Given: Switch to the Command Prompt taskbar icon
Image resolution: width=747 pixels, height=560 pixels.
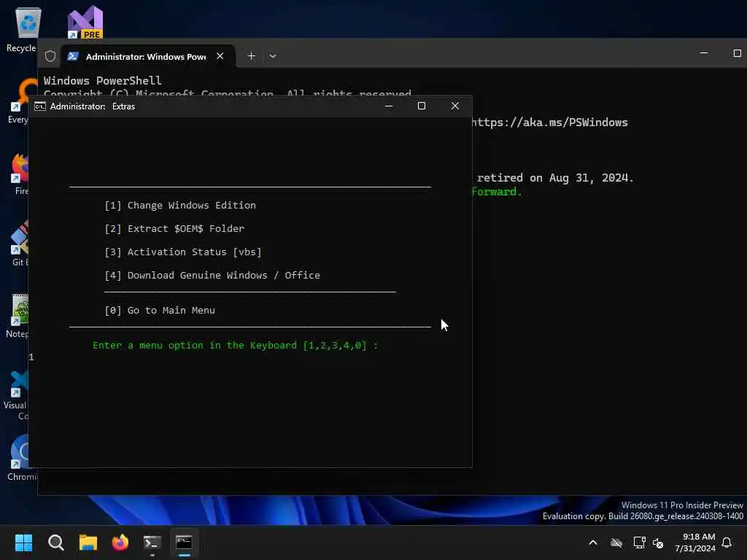Looking at the screenshot, I should click(185, 542).
